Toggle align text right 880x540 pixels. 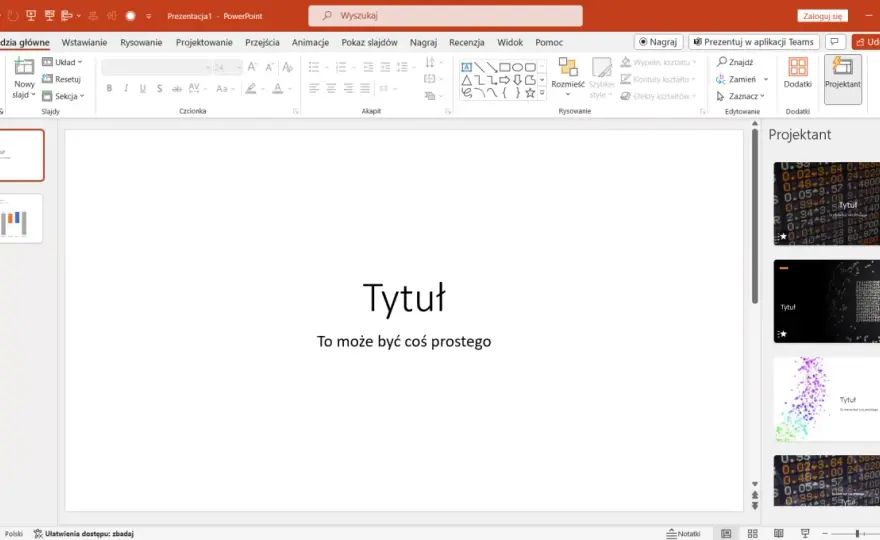point(348,88)
